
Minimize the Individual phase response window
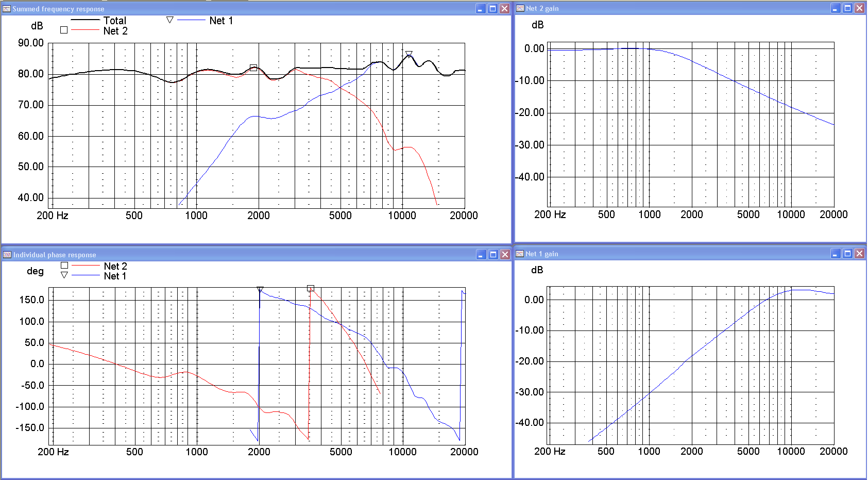[481, 255]
